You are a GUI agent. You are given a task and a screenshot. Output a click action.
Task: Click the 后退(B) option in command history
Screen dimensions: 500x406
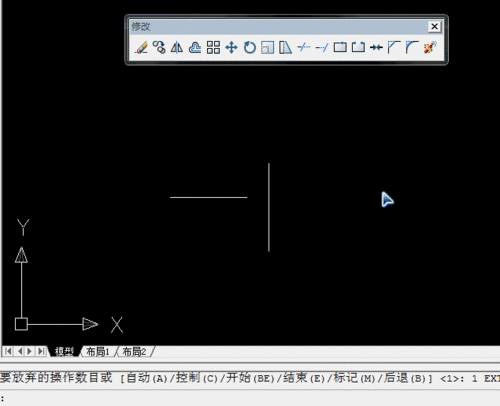(405, 378)
